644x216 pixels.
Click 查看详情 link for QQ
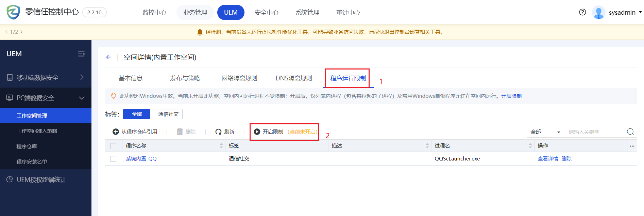(x=547, y=159)
